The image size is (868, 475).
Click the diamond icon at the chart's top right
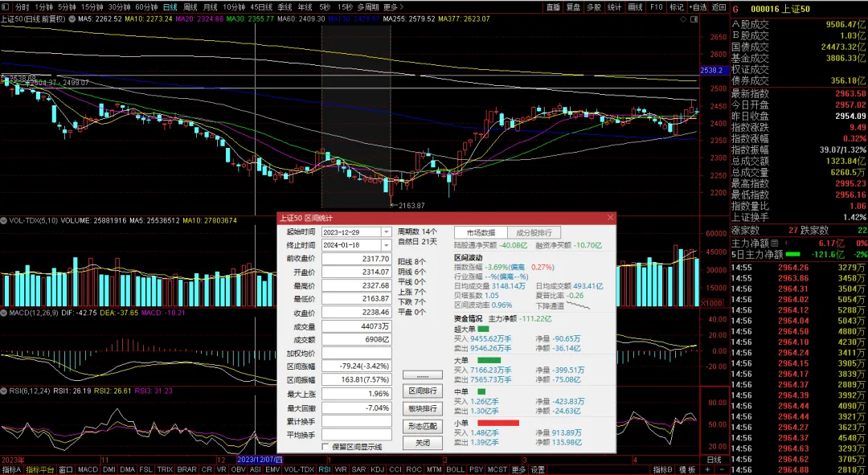[x=684, y=18]
